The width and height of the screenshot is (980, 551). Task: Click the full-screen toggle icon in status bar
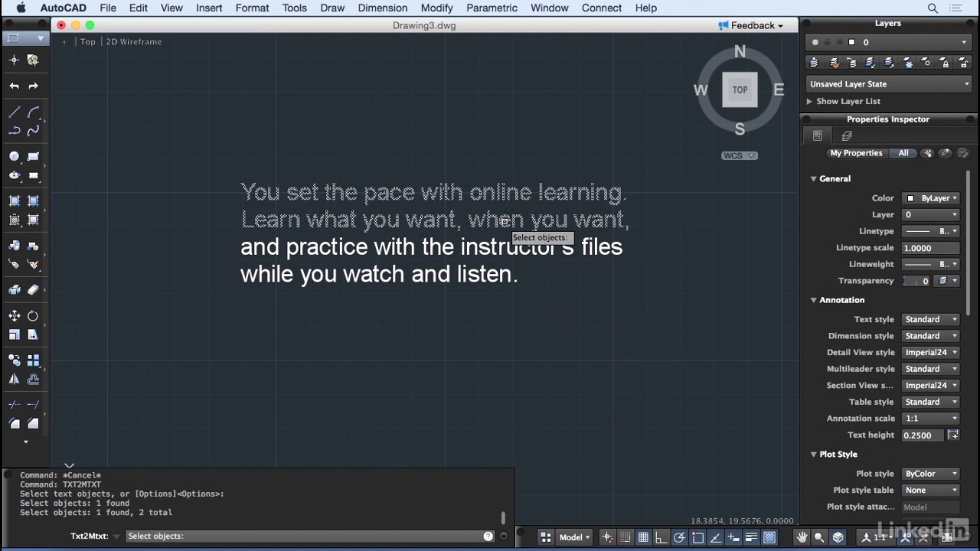948,537
